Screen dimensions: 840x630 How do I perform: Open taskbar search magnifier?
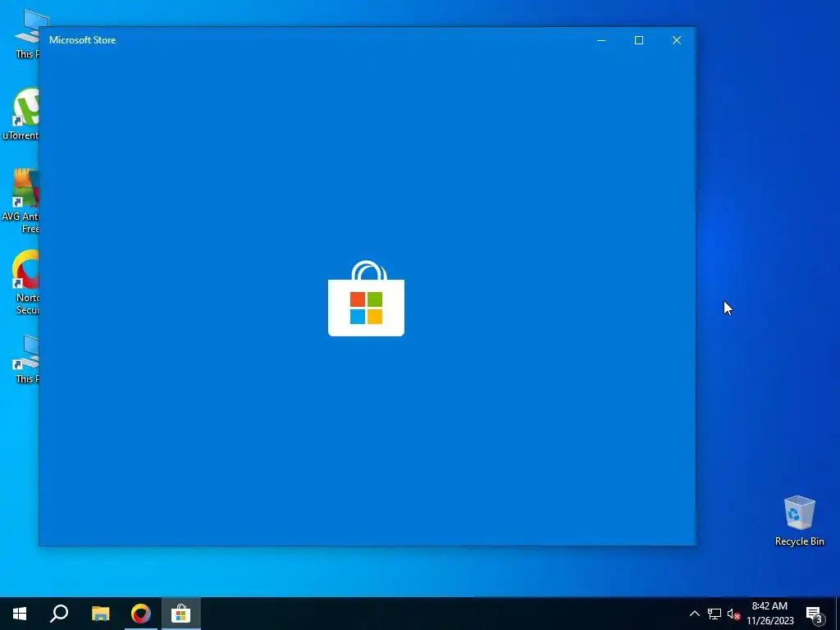(x=59, y=614)
